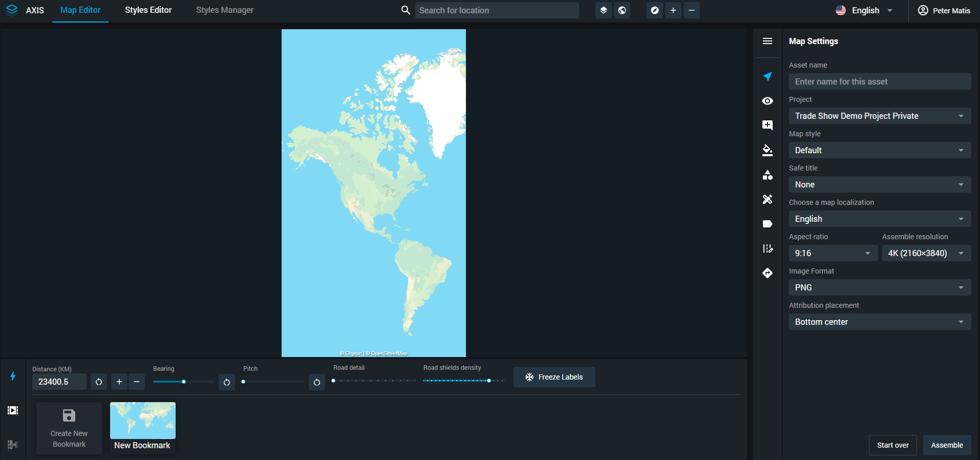This screenshot has height=460, width=980.
Task: Select the add comment annotation icon
Action: pyautogui.click(x=767, y=126)
